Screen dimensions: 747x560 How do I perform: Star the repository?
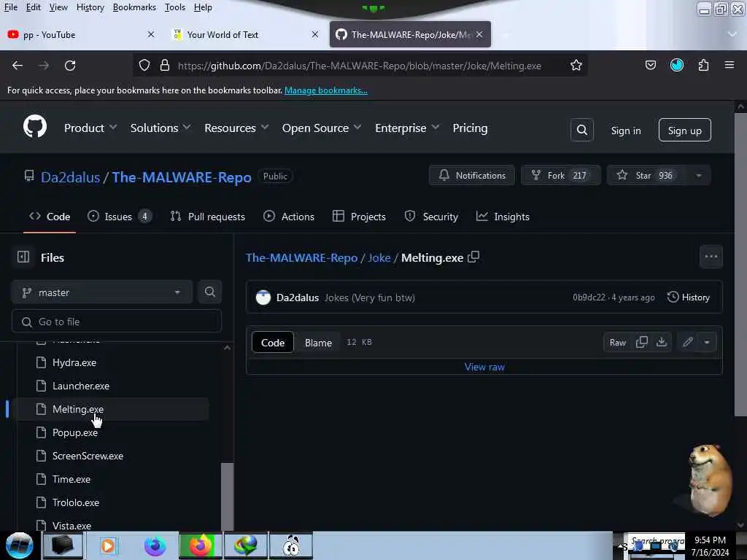tap(647, 175)
